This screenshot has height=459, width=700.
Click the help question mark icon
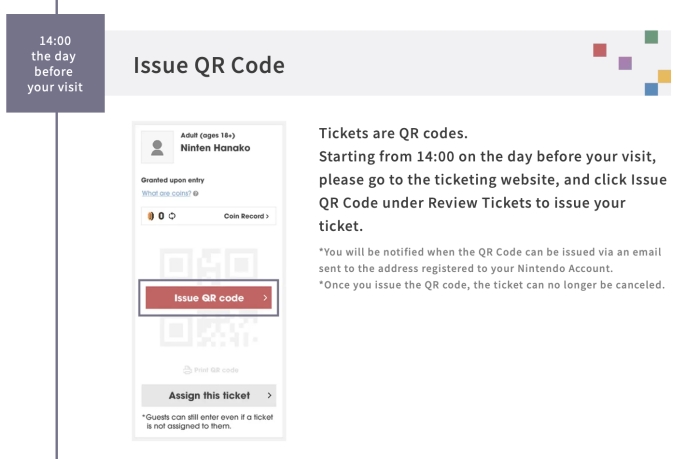tap(195, 193)
